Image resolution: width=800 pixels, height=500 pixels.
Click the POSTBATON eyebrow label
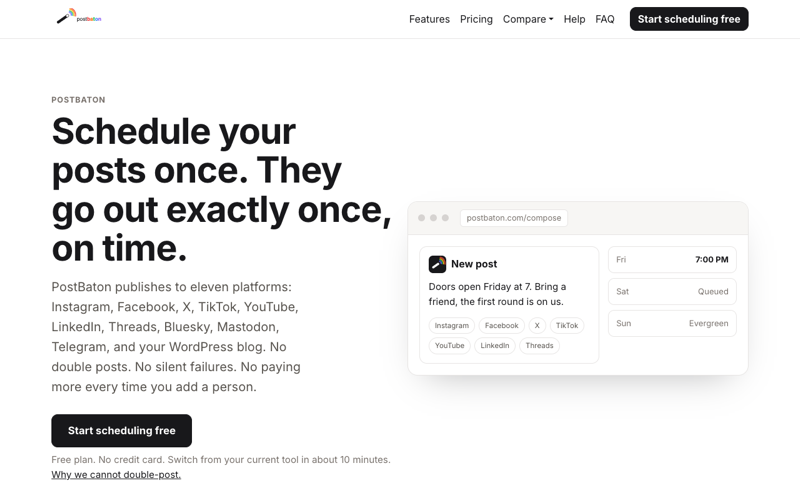[x=78, y=100]
